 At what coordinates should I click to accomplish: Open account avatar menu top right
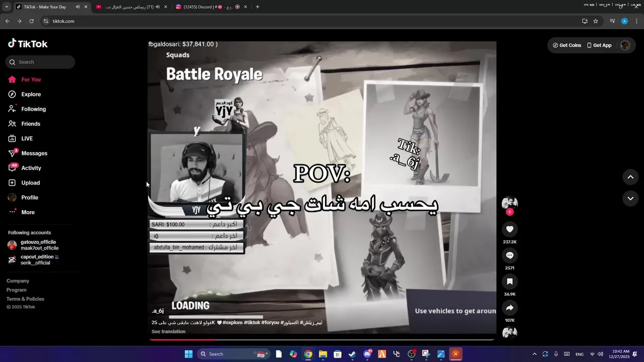click(x=625, y=45)
